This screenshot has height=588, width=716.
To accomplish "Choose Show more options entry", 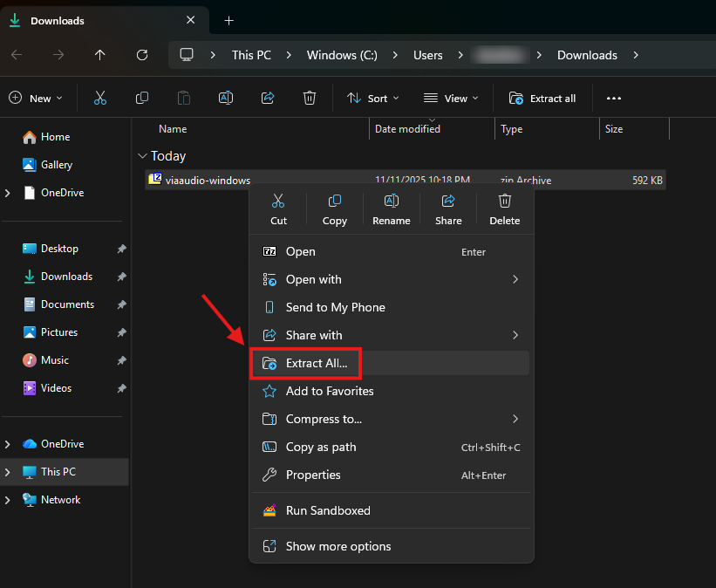I will (338, 546).
